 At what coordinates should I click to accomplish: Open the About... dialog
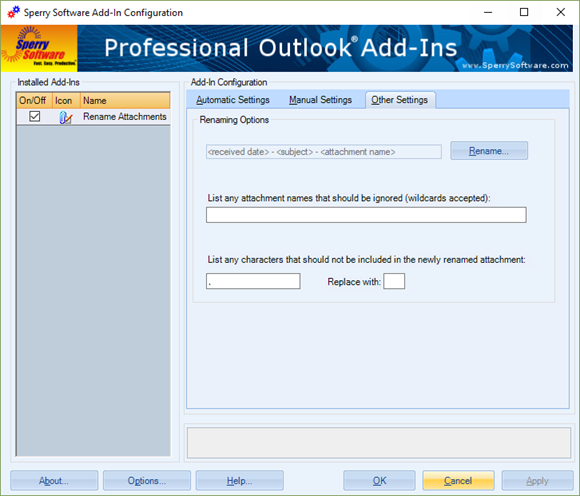click(54, 480)
